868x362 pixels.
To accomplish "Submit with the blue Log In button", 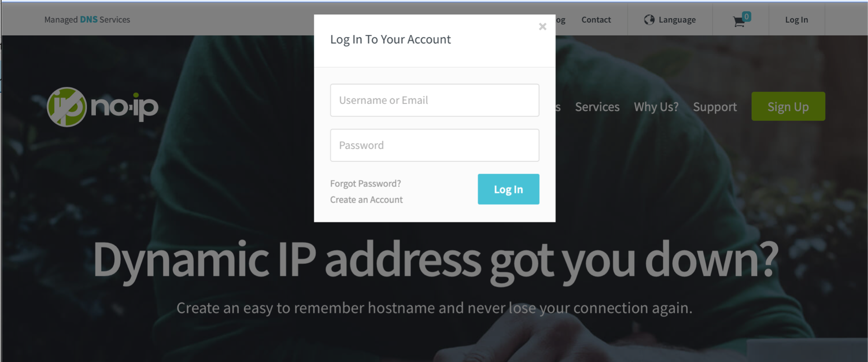I will (508, 189).
